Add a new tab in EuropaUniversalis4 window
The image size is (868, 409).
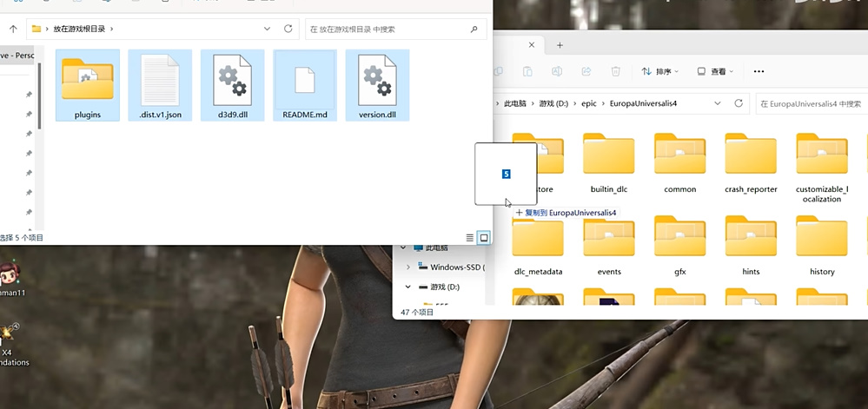pyautogui.click(x=560, y=45)
